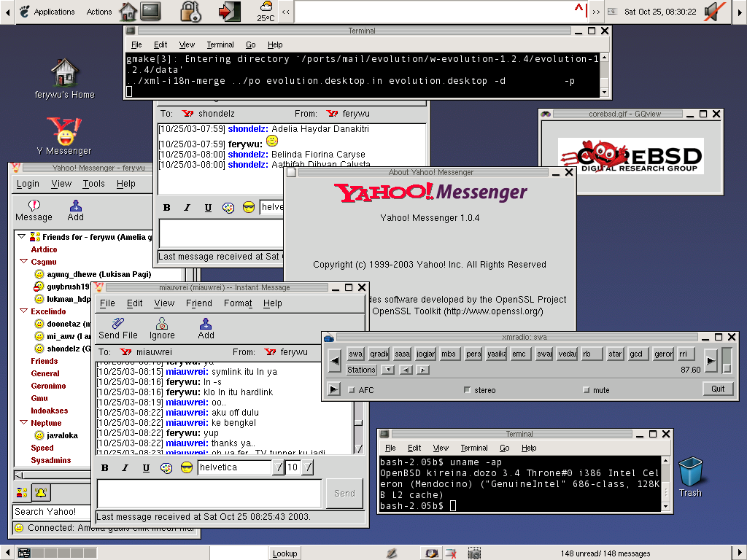747x560 pixels.
Task: Toggle underline in shondelz chat window
Action: [208, 208]
